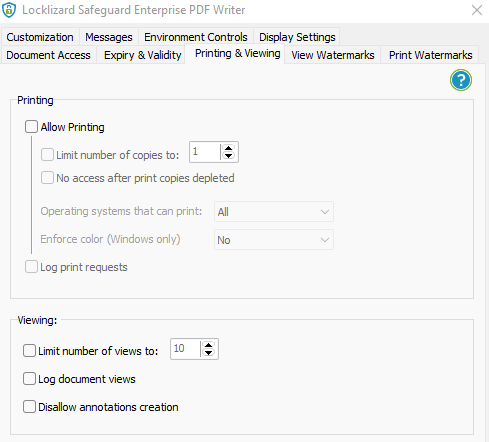Enable the Allow Printing checkbox
The height and width of the screenshot is (442, 489).
click(31, 127)
